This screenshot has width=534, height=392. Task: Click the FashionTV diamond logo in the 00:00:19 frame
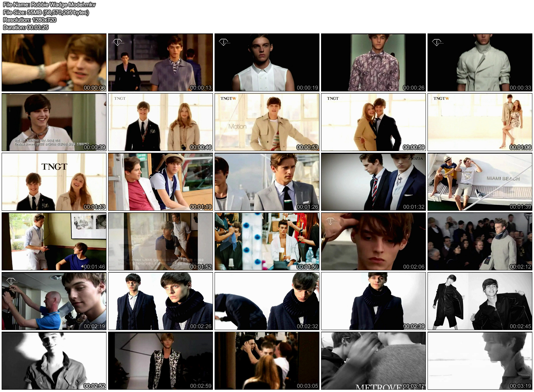[224, 42]
